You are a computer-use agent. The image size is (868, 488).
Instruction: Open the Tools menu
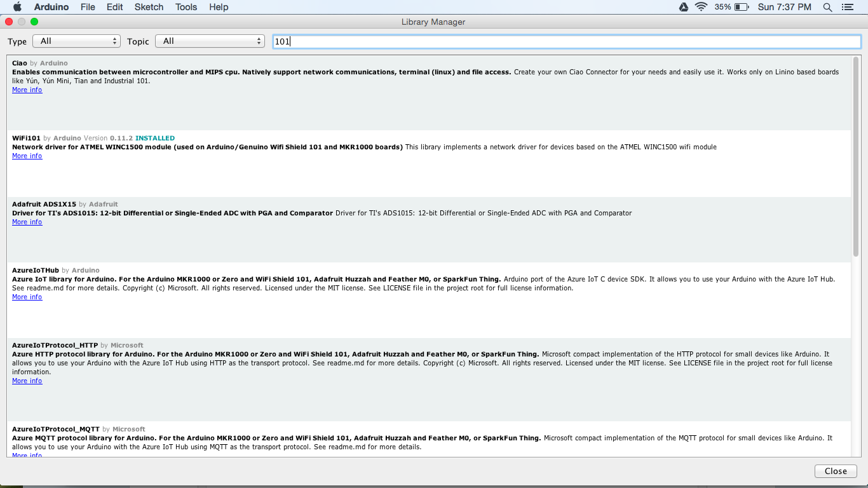186,7
